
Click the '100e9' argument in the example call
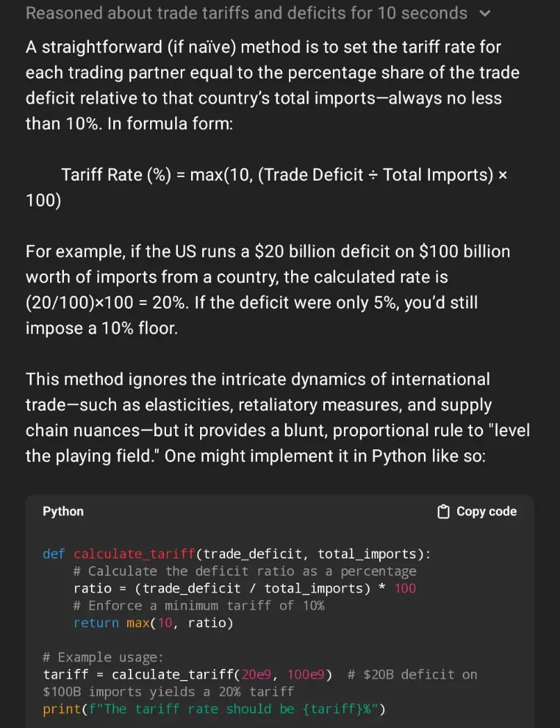click(x=306, y=674)
